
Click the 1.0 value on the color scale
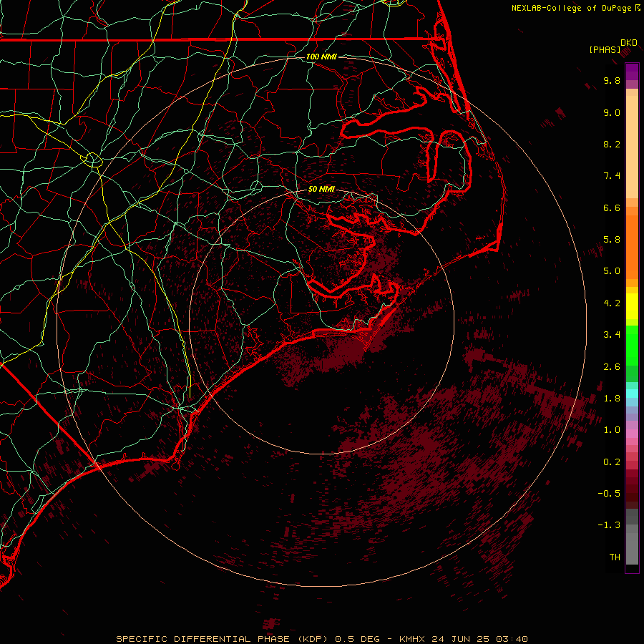(612, 430)
